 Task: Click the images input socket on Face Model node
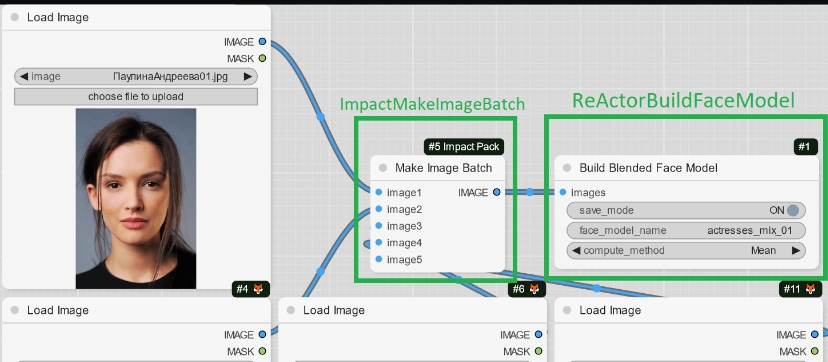563,192
